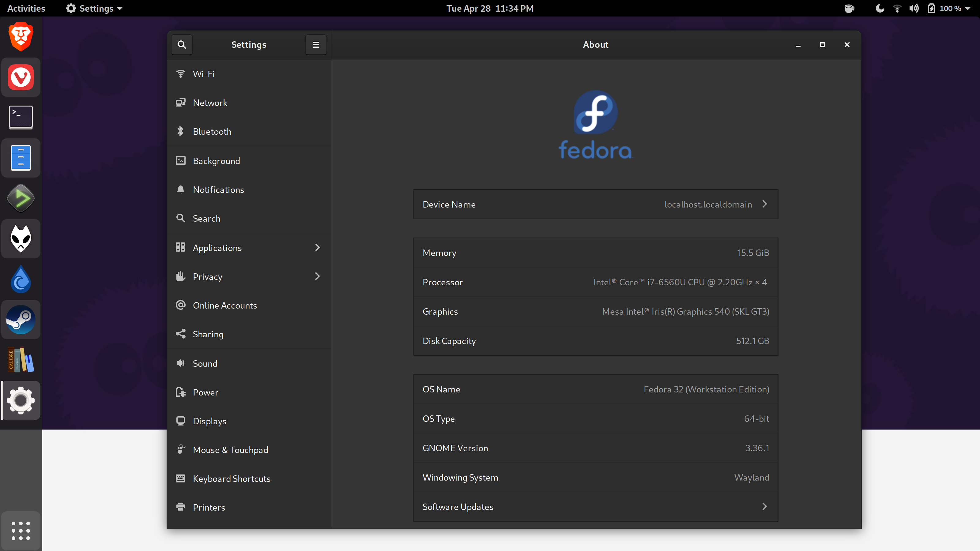Open Keyboard Shortcuts settings panel
Viewport: 980px width, 551px height.
click(x=231, y=478)
